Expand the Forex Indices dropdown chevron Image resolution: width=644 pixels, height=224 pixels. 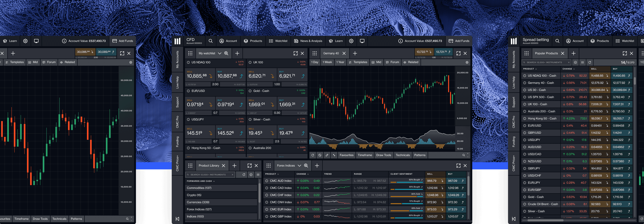tap(299, 166)
